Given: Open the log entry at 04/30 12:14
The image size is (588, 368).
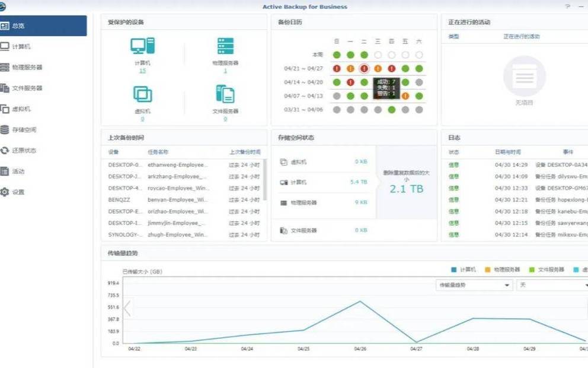Looking at the screenshot, I should click(x=515, y=234).
